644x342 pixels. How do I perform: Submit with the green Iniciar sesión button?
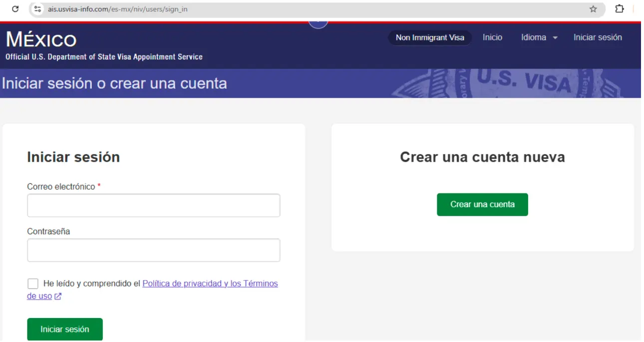[x=65, y=330]
